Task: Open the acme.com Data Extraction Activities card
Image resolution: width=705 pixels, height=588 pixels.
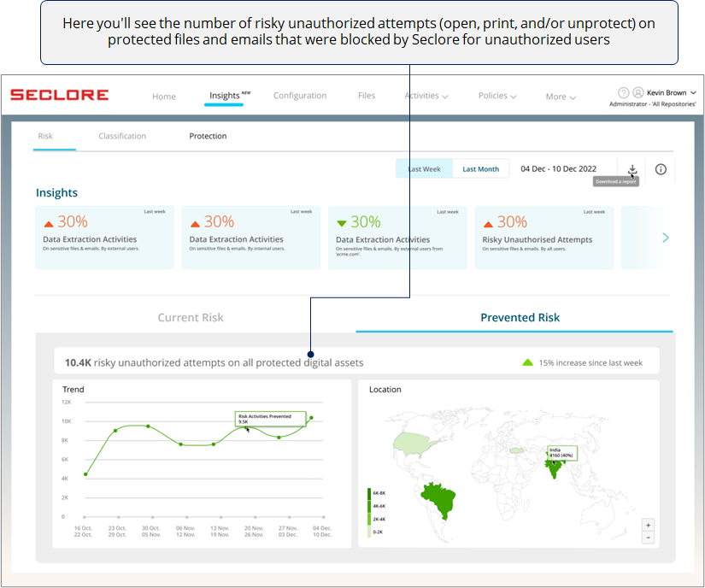Action: 398,238
